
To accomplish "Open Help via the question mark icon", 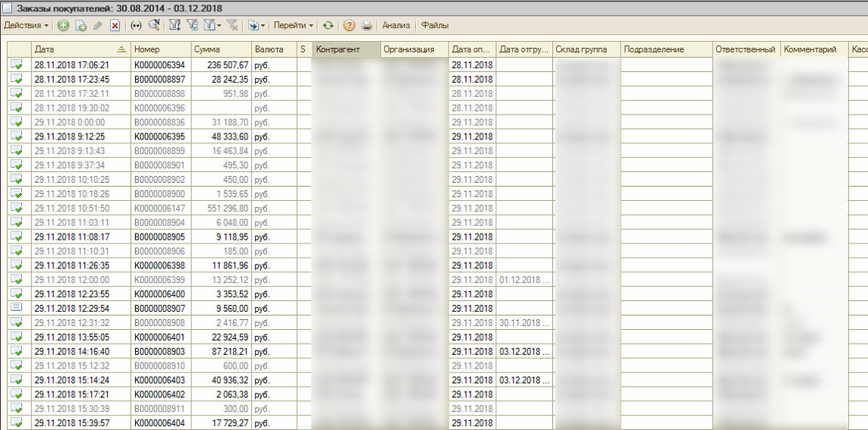I will [x=349, y=25].
